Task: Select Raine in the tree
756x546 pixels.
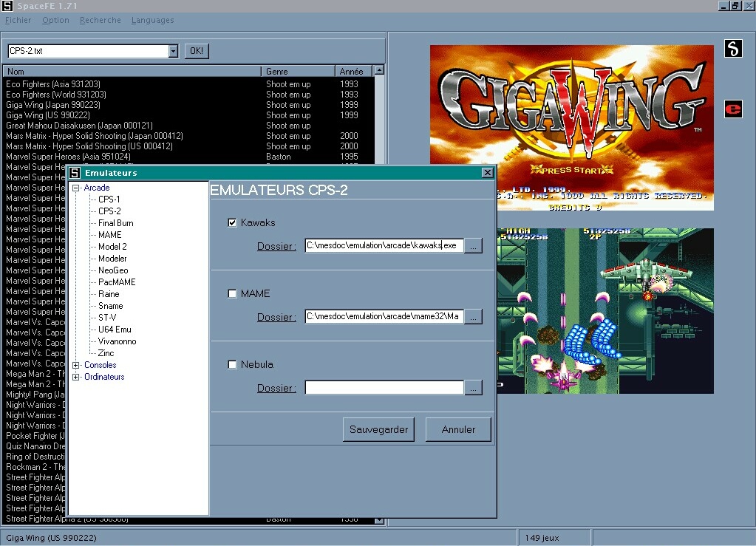Action: (x=109, y=294)
